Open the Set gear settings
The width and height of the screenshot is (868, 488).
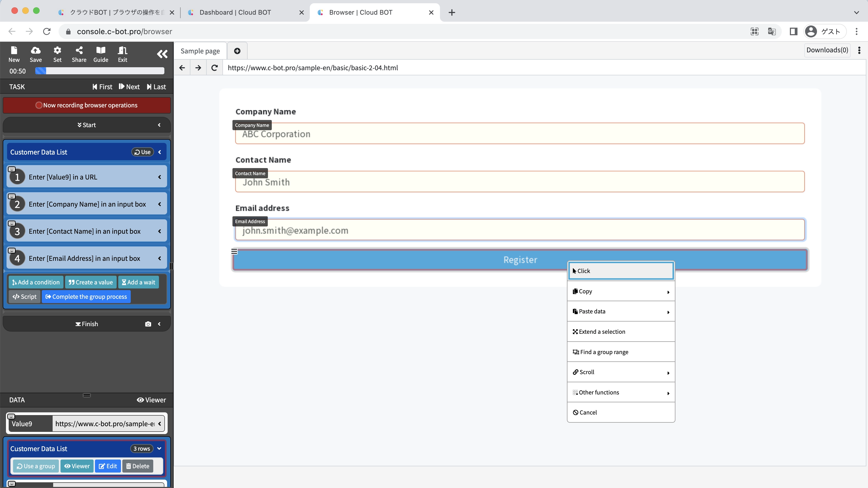coord(57,54)
